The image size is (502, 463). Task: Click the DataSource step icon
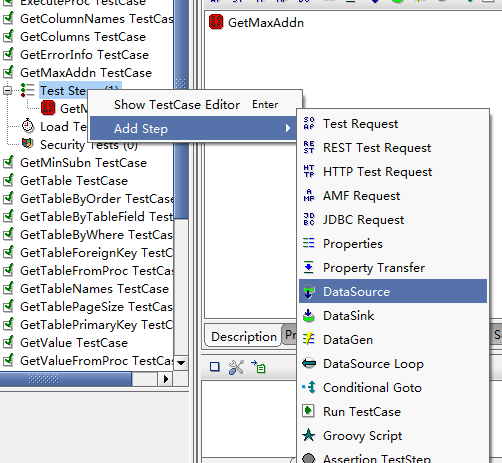point(309,291)
